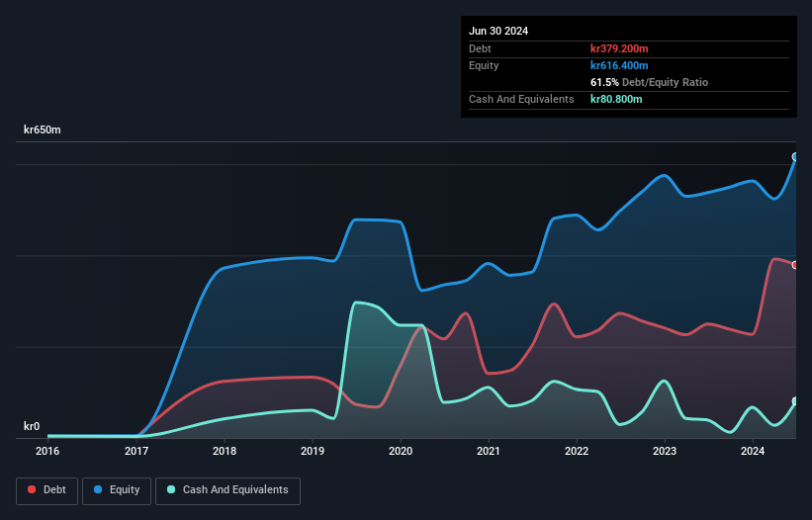Select the 2019 x-axis label

point(313,451)
